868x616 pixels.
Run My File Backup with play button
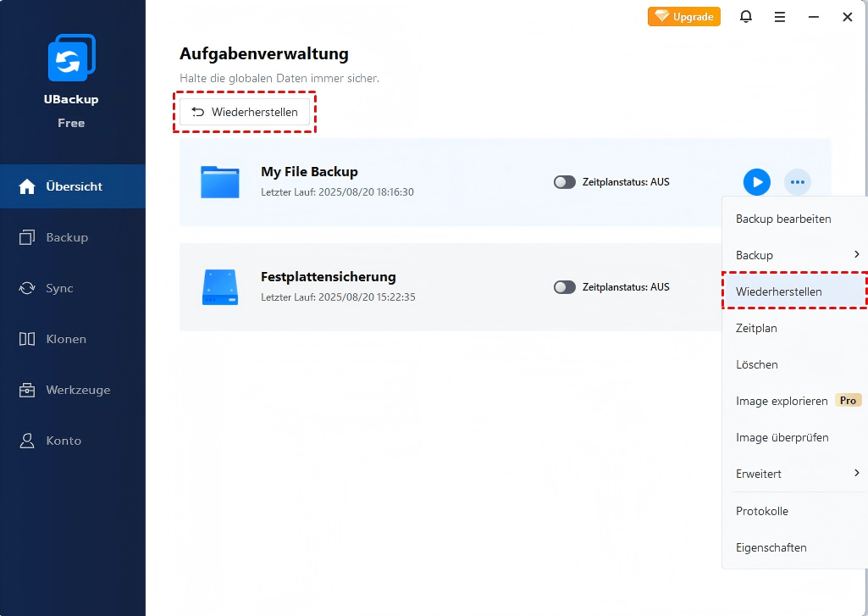(756, 182)
